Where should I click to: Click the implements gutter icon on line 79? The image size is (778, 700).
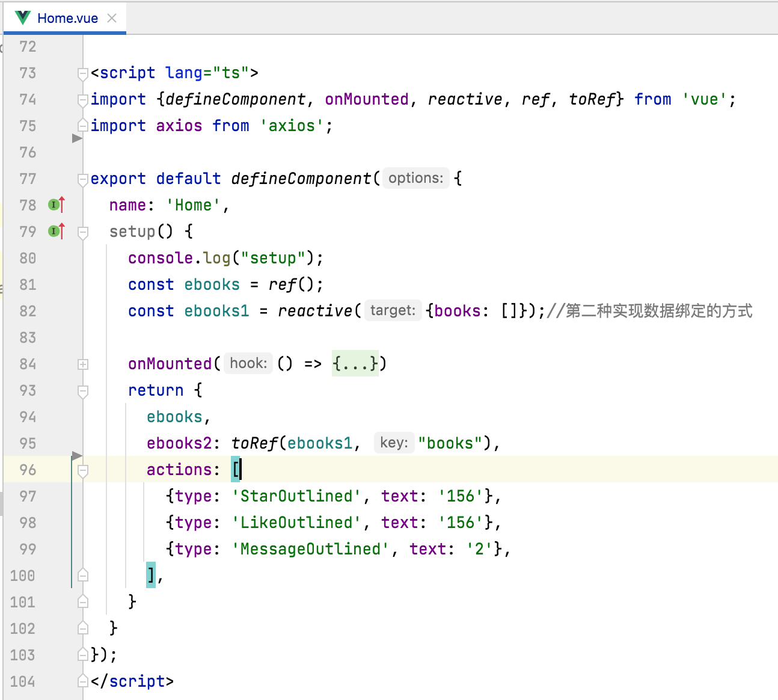click(x=56, y=232)
